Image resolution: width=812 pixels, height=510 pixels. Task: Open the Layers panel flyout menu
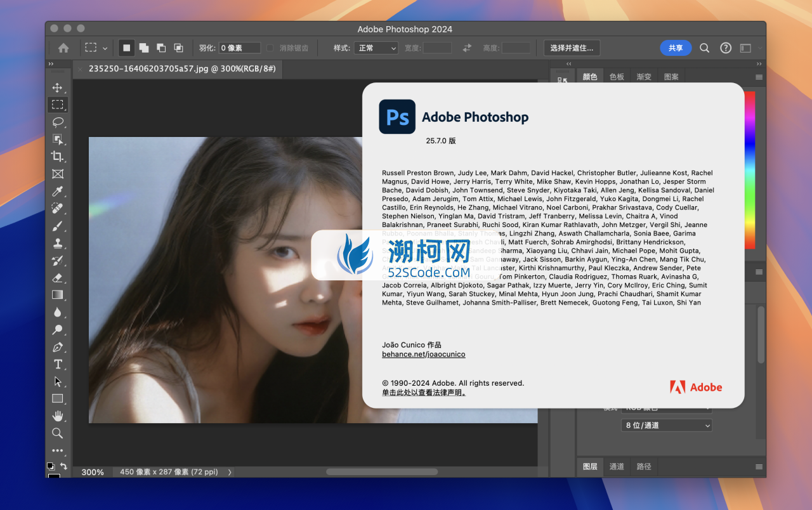(759, 466)
